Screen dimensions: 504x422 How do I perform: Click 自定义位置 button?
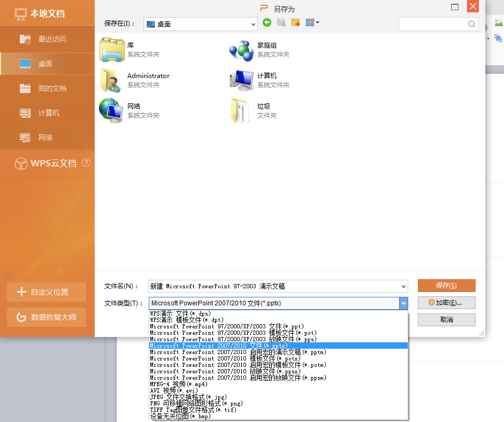click(x=47, y=292)
